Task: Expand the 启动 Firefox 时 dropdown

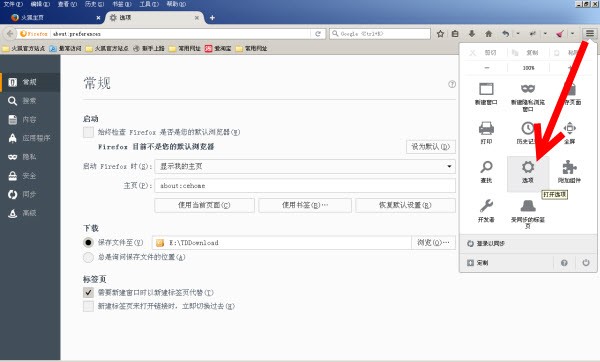Action: [305, 166]
